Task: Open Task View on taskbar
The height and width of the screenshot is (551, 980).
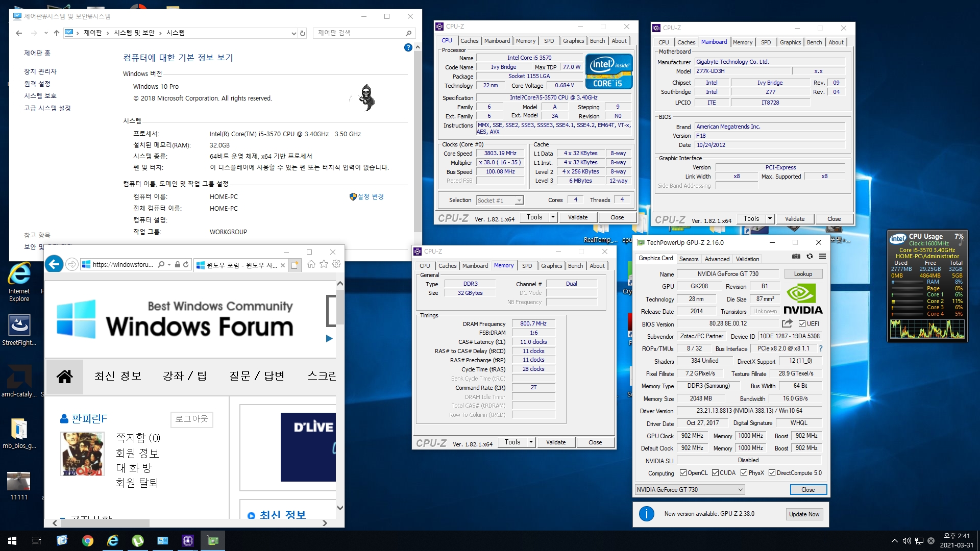Action: click(37, 540)
